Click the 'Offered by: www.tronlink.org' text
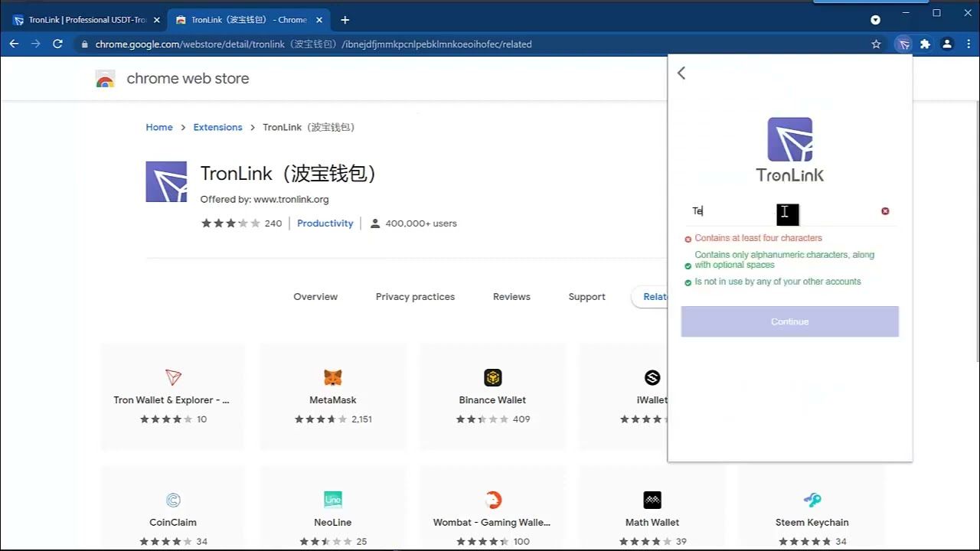The width and height of the screenshot is (980, 551). coord(264,200)
